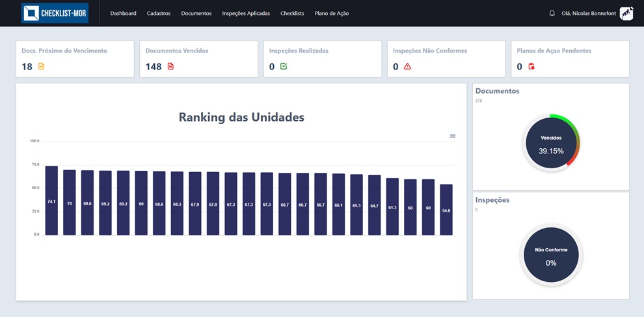
Task: Click the red document icon beside 148
Action: tap(170, 66)
